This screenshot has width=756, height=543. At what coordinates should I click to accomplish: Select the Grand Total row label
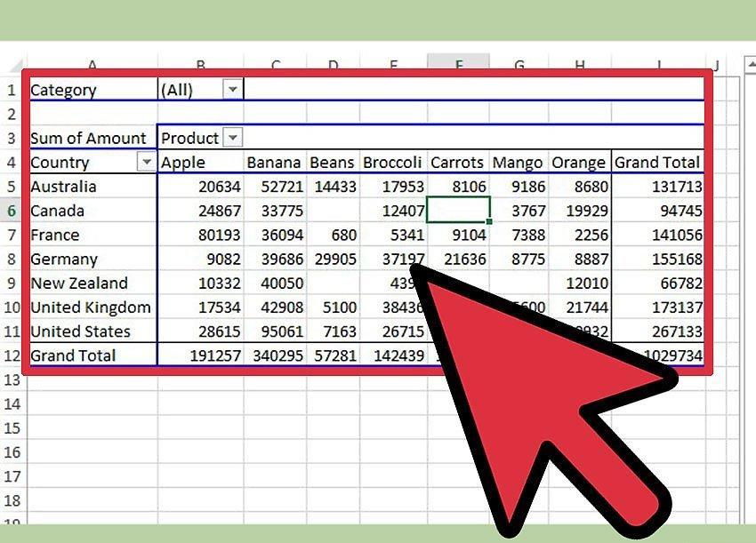point(93,355)
